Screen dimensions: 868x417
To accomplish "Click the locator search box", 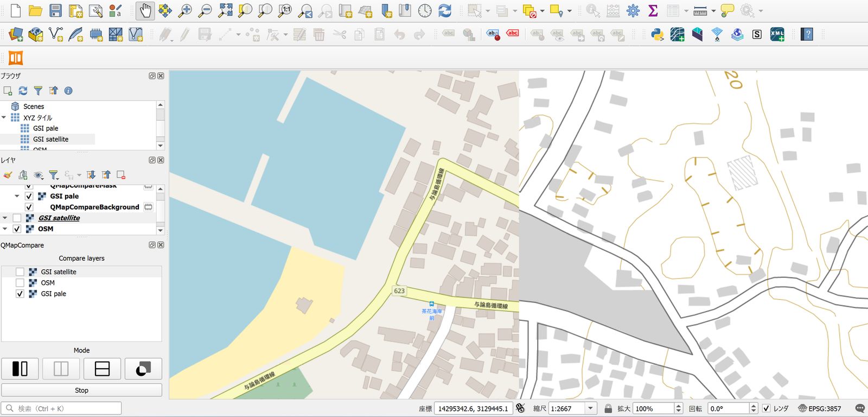I will coord(61,408).
